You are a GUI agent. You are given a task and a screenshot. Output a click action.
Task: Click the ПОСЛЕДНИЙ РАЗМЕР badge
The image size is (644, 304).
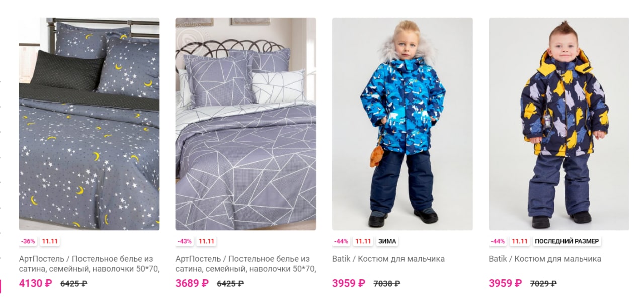pos(567,241)
